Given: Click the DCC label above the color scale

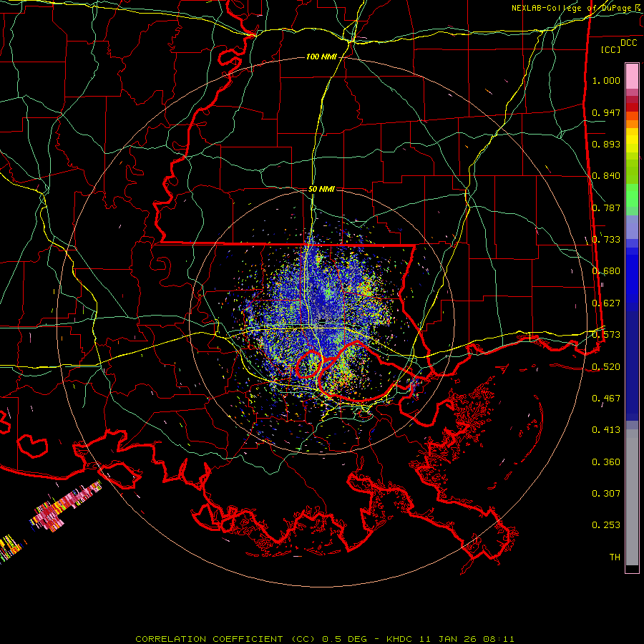Looking at the screenshot, I should coord(628,43).
